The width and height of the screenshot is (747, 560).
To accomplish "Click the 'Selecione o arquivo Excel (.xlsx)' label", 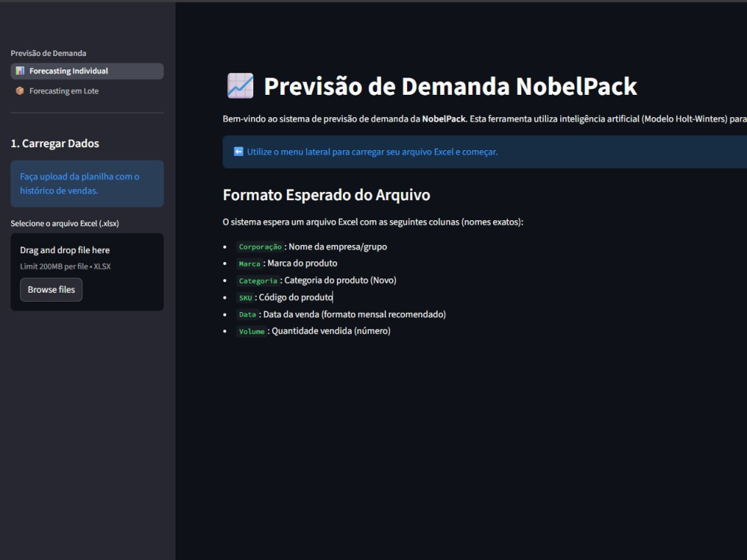I will point(65,223).
